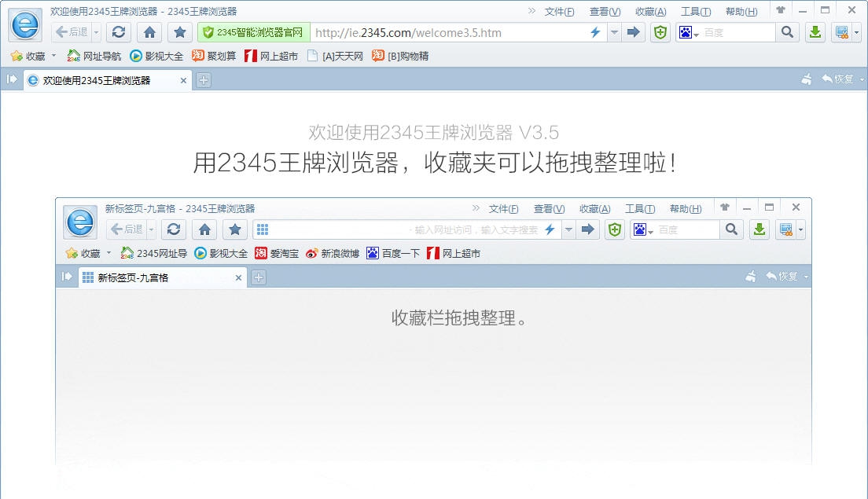Refresh the current page
Image resolution: width=868 pixels, height=499 pixels.
click(118, 33)
